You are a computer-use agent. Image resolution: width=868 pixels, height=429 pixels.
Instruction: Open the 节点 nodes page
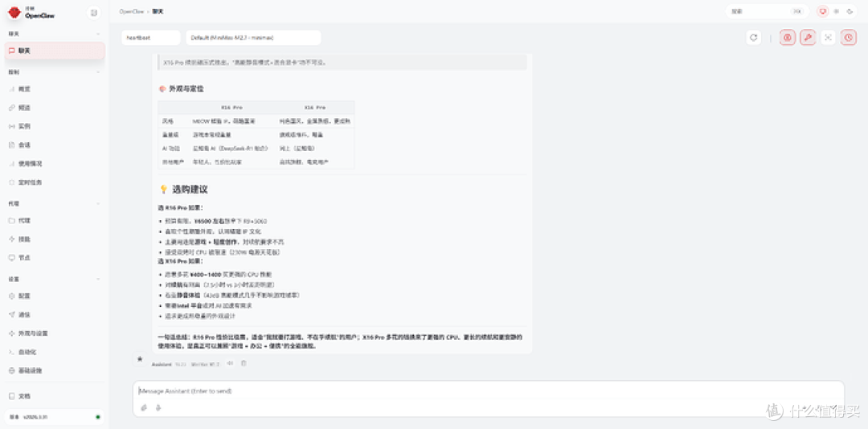(x=55, y=257)
